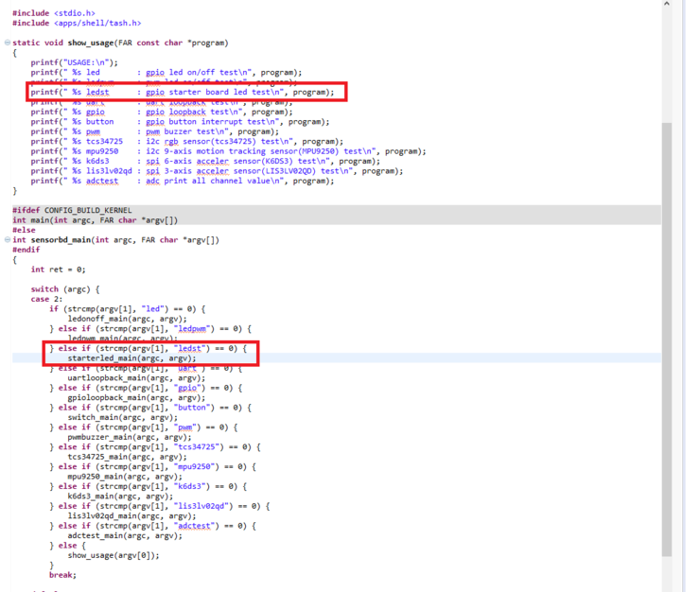Click the 'gpio loopback test' printf line

click(162, 112)
